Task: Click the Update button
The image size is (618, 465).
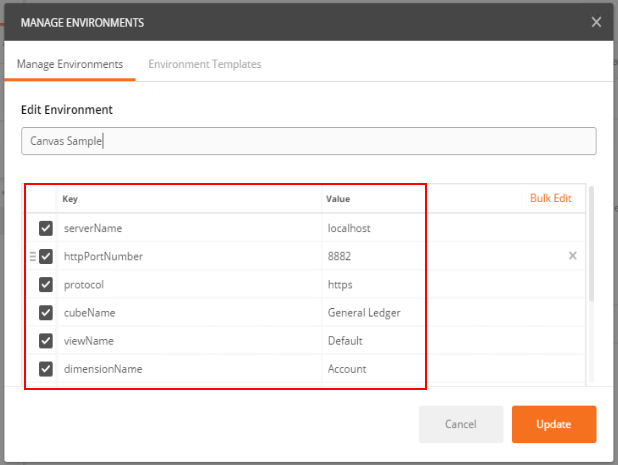Action: pos(553,424)
